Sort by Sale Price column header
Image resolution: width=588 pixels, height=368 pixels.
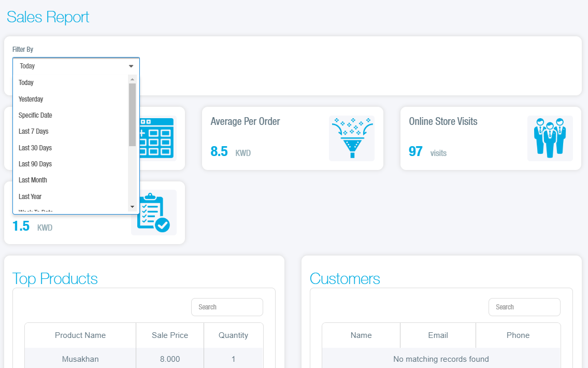(x=170, y=335)
